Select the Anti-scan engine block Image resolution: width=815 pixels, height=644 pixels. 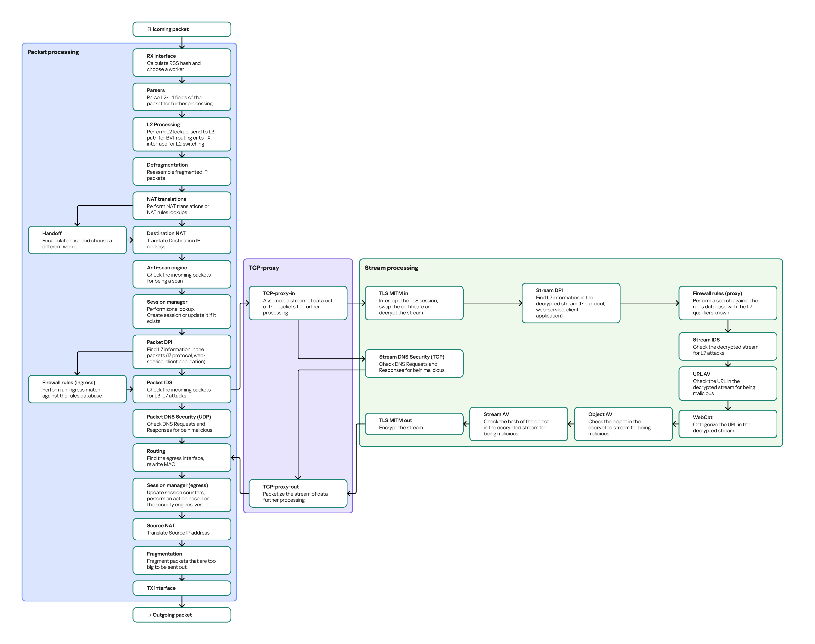(x=182, y=275)
